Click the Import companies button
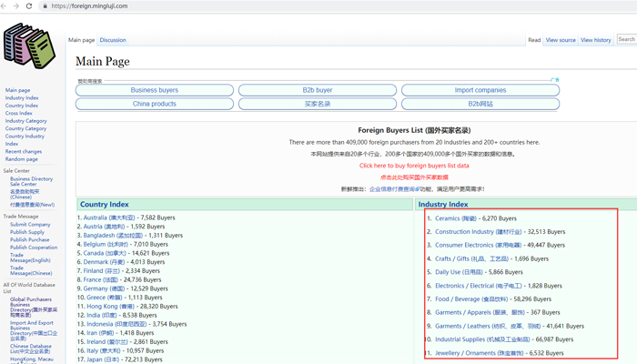This screenshot has width=637, height=364. point(480,90)
